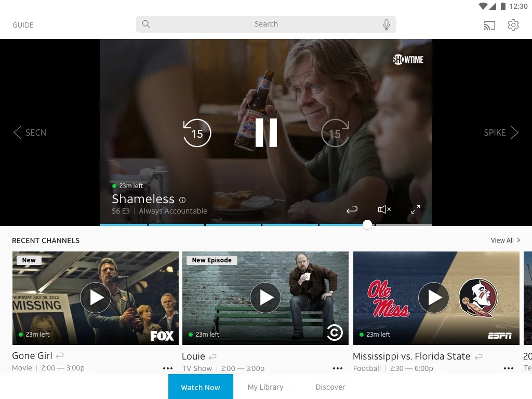Click the ESPN logo on football card
This screenshot has height=399, width=532.
coord(499,336)
